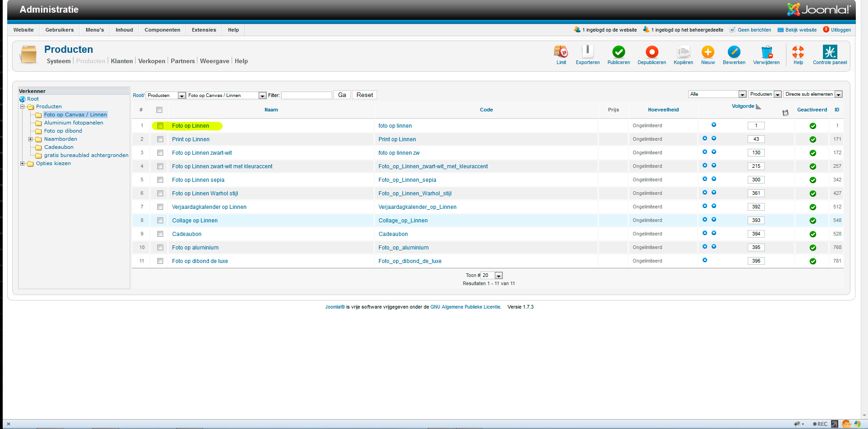
Task: Open the Foto op Canvas / Linnen dropdown
Action: 226,96
